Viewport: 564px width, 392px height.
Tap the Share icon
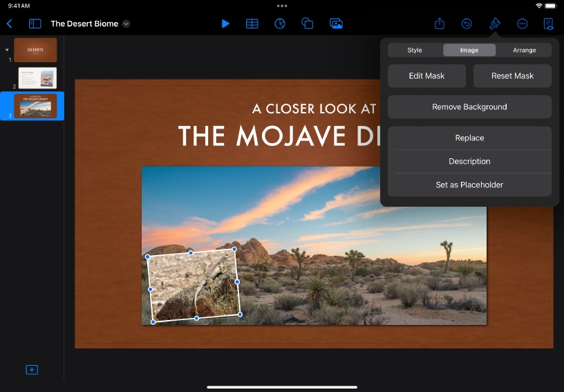(440, 24)
